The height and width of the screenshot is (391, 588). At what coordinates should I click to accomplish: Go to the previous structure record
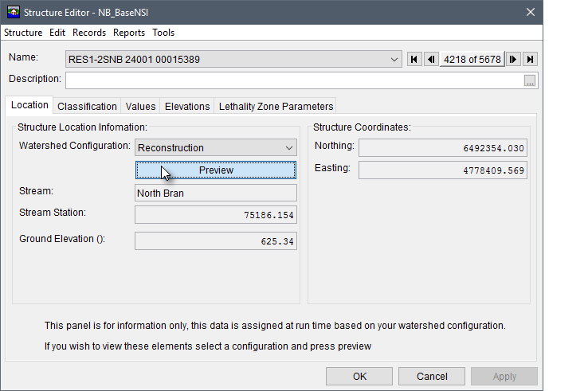(x=431, y=59)
